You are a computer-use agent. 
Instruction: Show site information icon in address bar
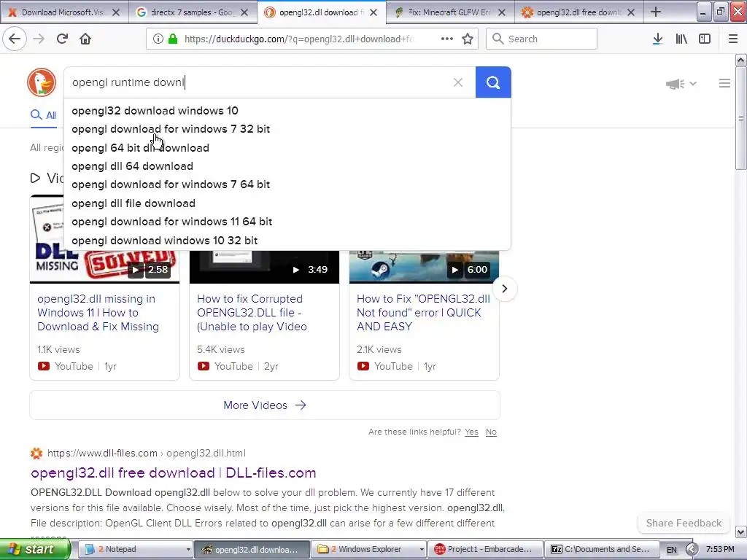[158, 39]
